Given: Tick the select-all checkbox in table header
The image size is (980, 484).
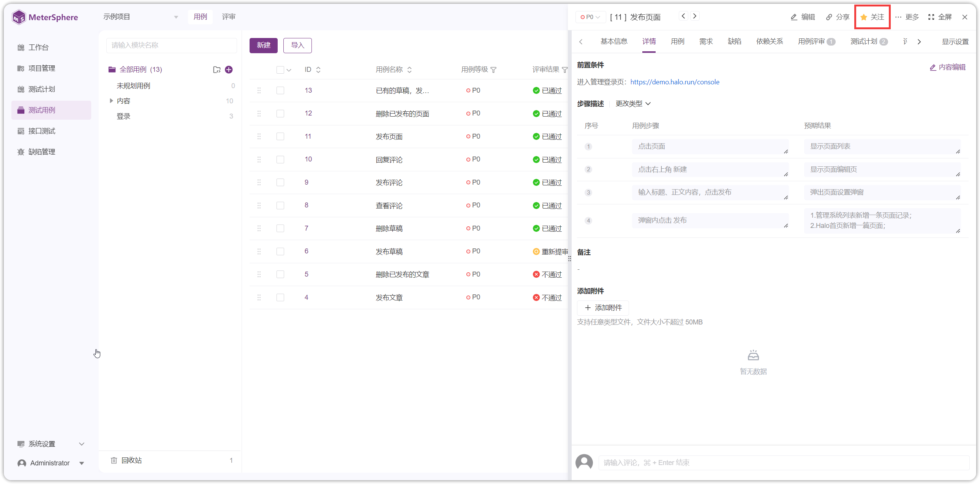Looking at the screenshot, I should click(x=280, y=70).
